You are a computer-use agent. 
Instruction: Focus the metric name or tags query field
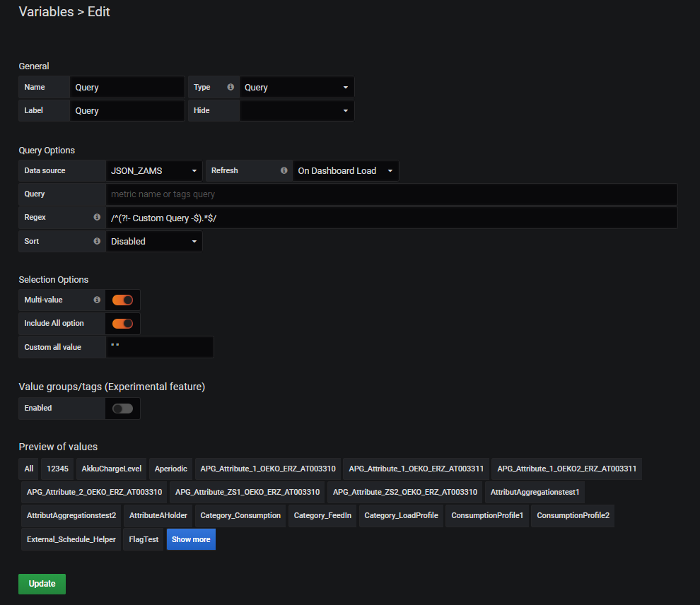point(391,194)
